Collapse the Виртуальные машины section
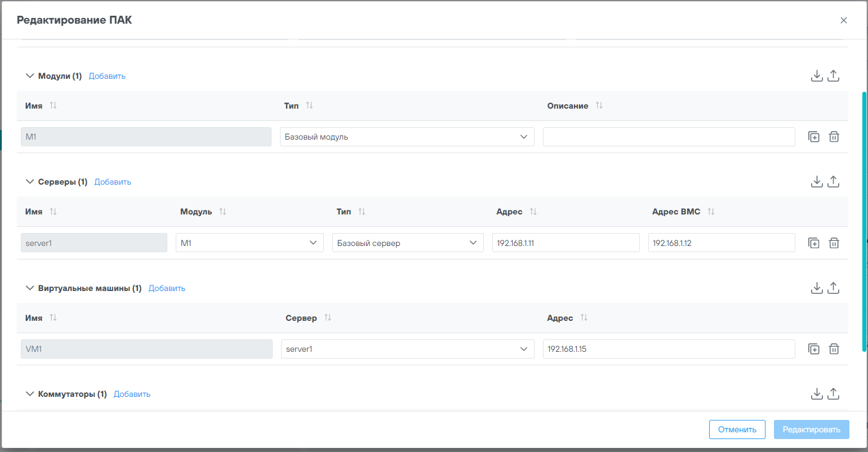This screenshot has height=452, width=868. pos(30,288)
